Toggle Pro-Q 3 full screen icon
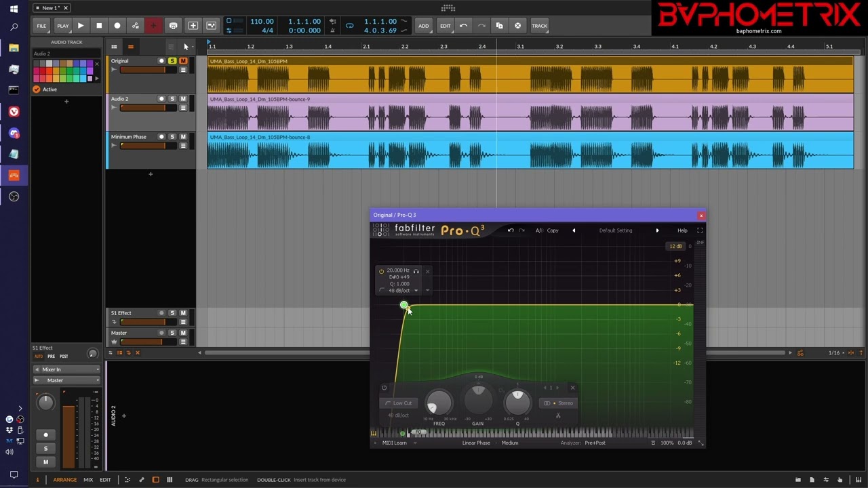The image size is (868, 488). pos(700,230)
